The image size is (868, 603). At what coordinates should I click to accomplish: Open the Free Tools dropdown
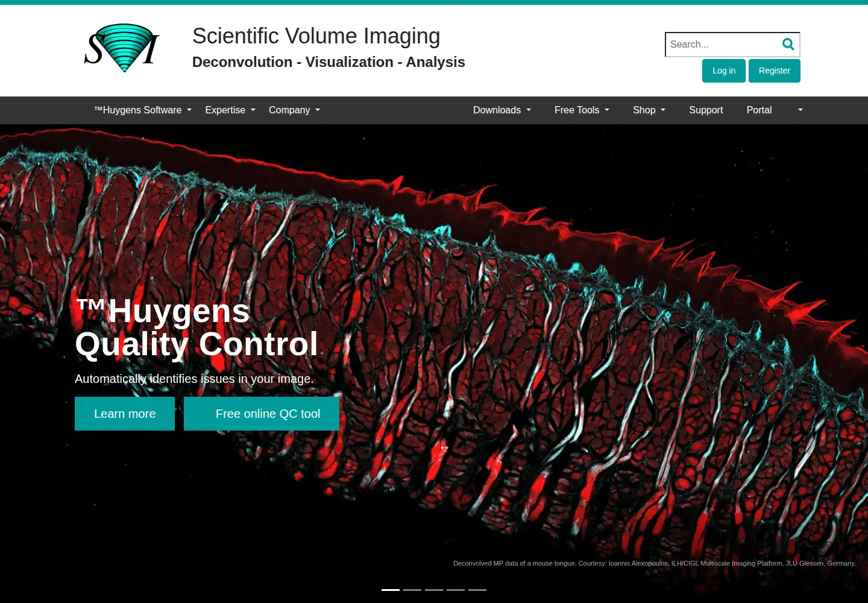(582, 110)
